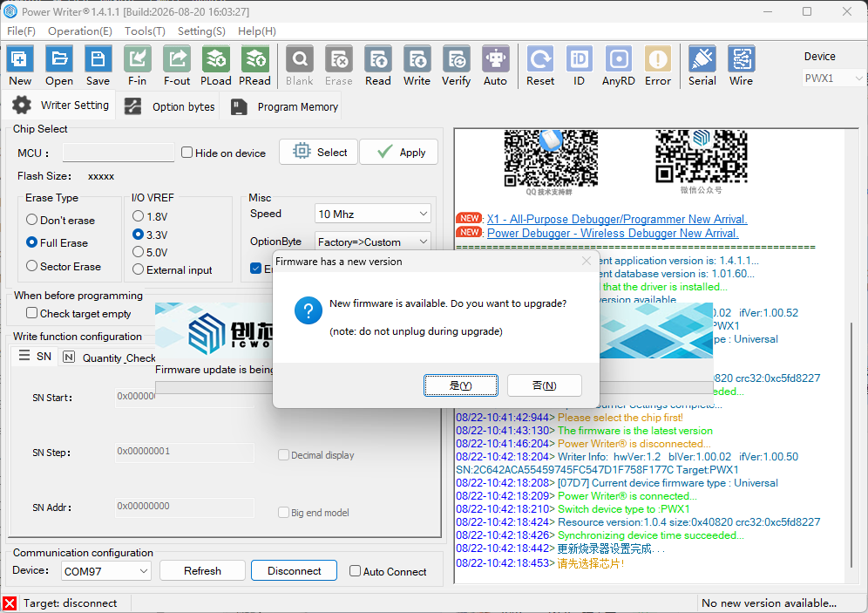Viewport: 868px width, 613px height.
Task: Select the Don't erase radio option
Action: [32, 220]
